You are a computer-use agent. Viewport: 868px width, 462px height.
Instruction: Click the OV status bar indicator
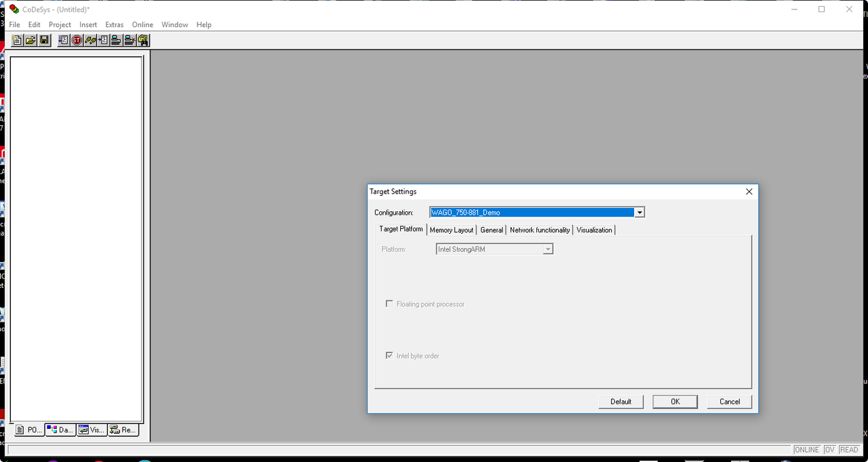point(829,450)
